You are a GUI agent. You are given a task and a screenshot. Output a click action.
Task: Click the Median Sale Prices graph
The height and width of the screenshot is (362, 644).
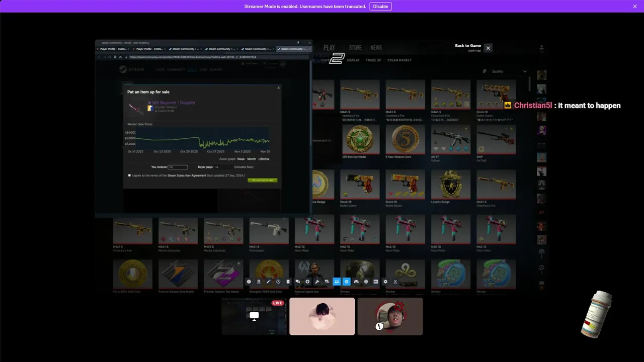[x=203, y=138]
